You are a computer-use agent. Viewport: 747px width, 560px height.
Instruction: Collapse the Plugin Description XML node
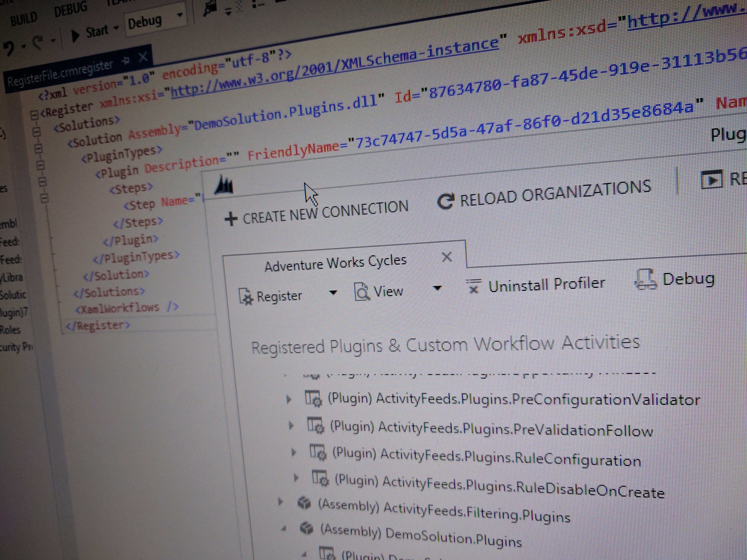(x=43, y=182)
